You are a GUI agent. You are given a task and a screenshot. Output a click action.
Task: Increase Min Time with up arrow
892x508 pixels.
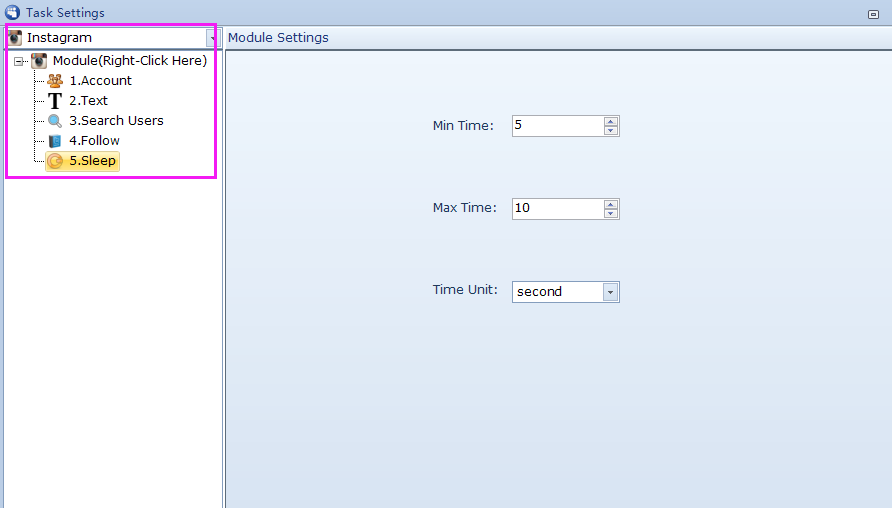[611, 121]
